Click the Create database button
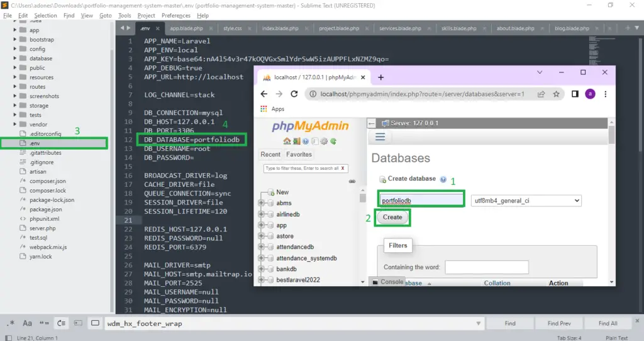The height and width of the screenshot is (341, 644). click(392, 217)
